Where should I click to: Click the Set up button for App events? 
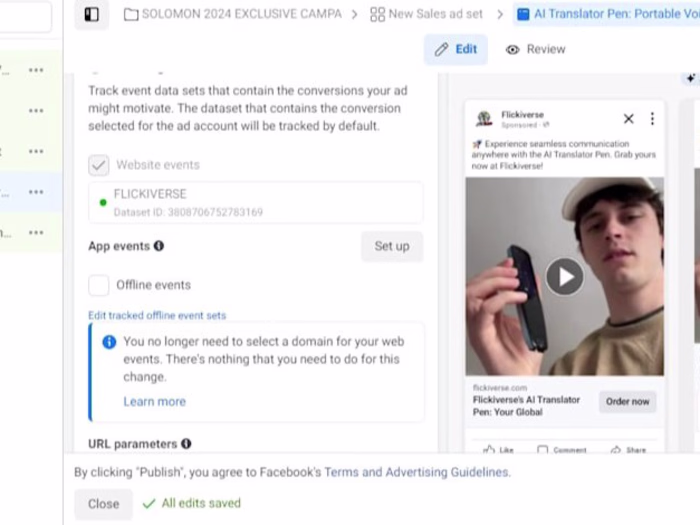point(392,246)
